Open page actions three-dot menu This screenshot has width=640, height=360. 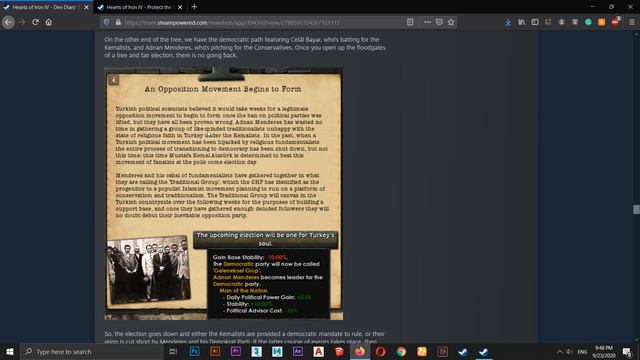coord(427,22)
